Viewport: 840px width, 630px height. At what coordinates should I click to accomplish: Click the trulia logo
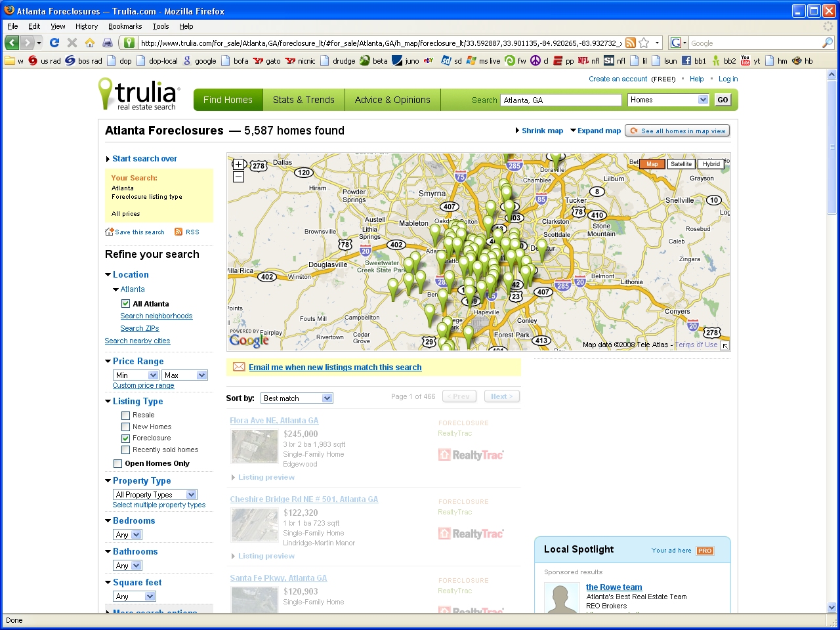(x=138, y=94)
